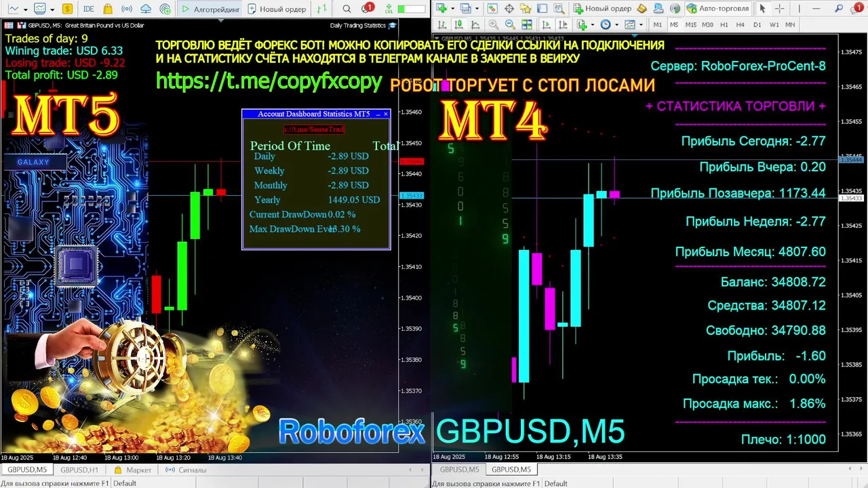Open Strategy Tester icon in MT4

click(x=559, y=8)
